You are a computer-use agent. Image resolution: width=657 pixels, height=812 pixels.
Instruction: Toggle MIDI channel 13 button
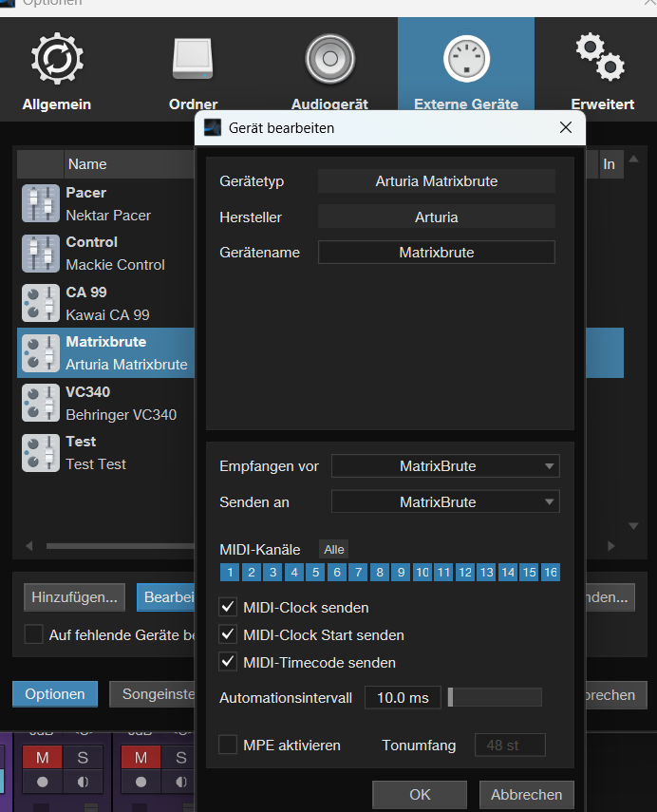point(486,573)
